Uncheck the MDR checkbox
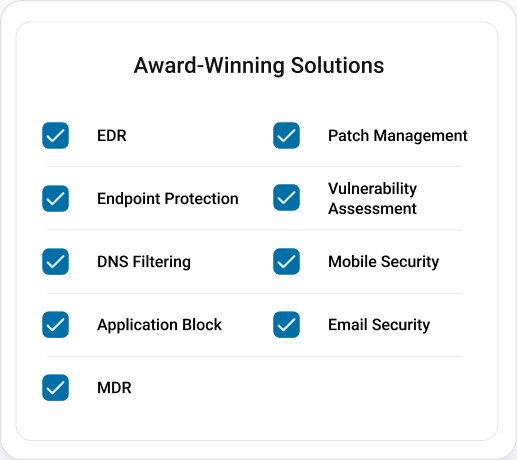Viewport: 517px width, 460px height. [x=55, y=388]
